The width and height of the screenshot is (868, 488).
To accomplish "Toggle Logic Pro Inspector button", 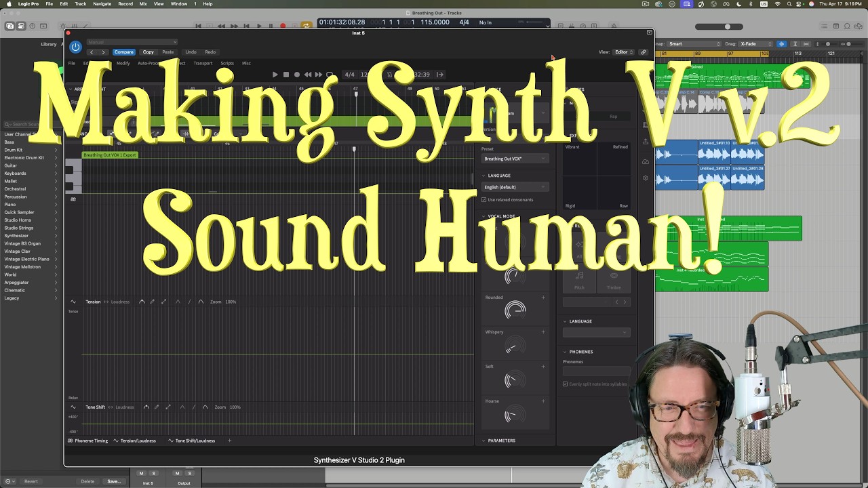I will 21,26.
